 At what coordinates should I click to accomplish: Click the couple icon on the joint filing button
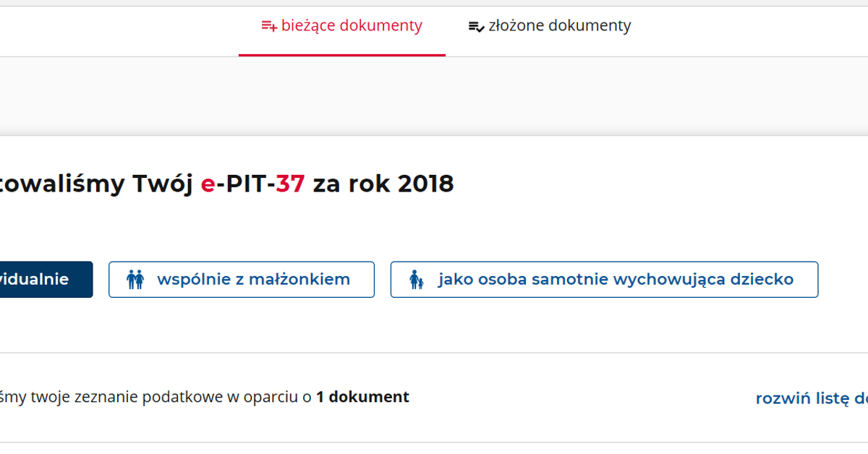135,280
